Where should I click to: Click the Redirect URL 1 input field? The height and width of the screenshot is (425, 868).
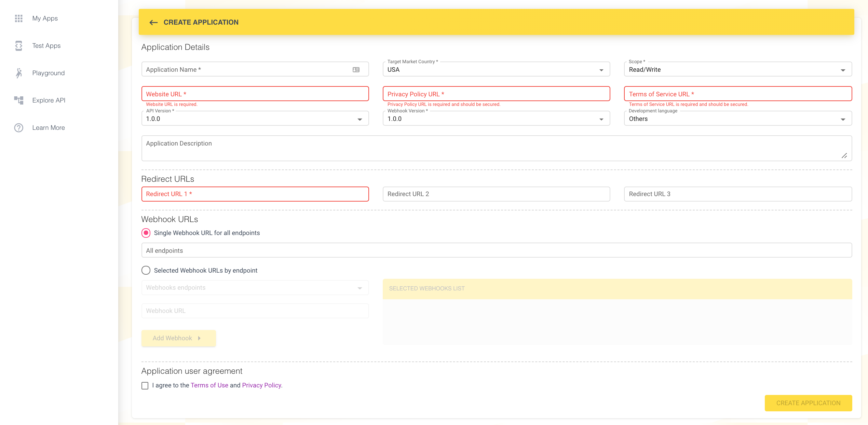255,194
